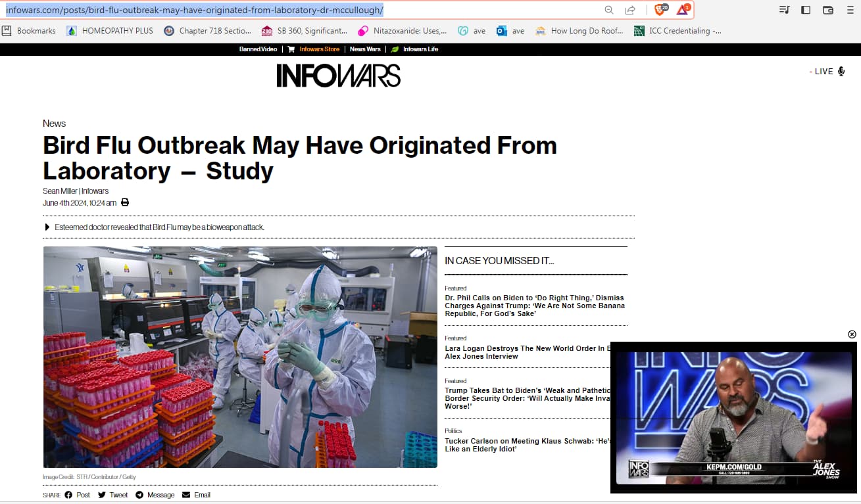The height and width of the screenshot is (504, 861).
Task: Click the Banned.Video link in top bar
Action: pyautogui.click(x=258, y=49)
